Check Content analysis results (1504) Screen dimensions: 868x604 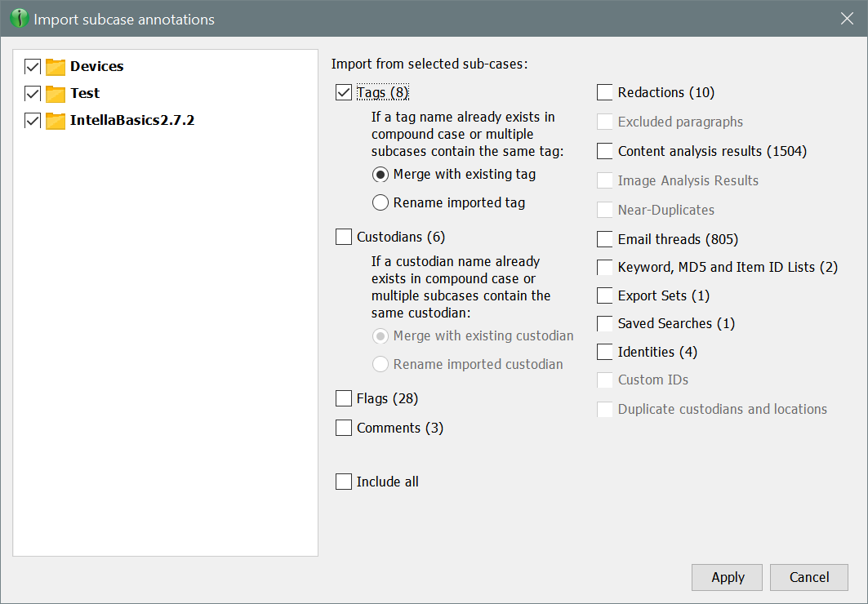(605, 152)
